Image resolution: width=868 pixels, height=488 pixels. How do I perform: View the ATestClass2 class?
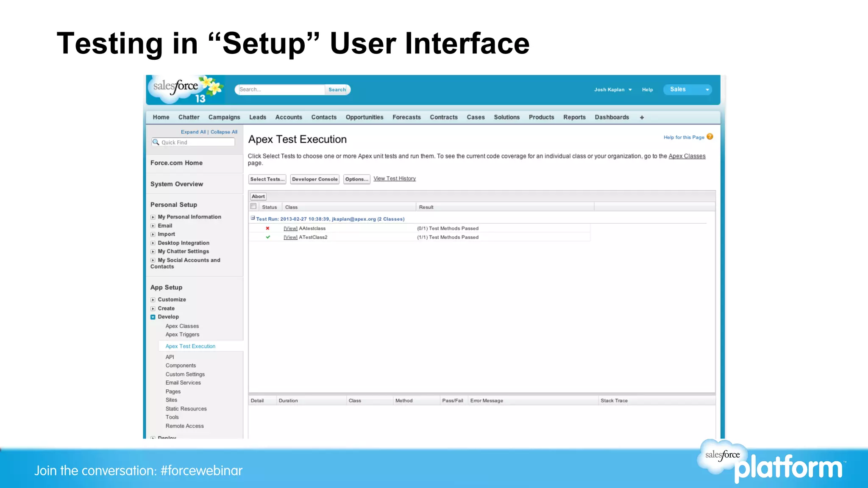coord(290,237)
